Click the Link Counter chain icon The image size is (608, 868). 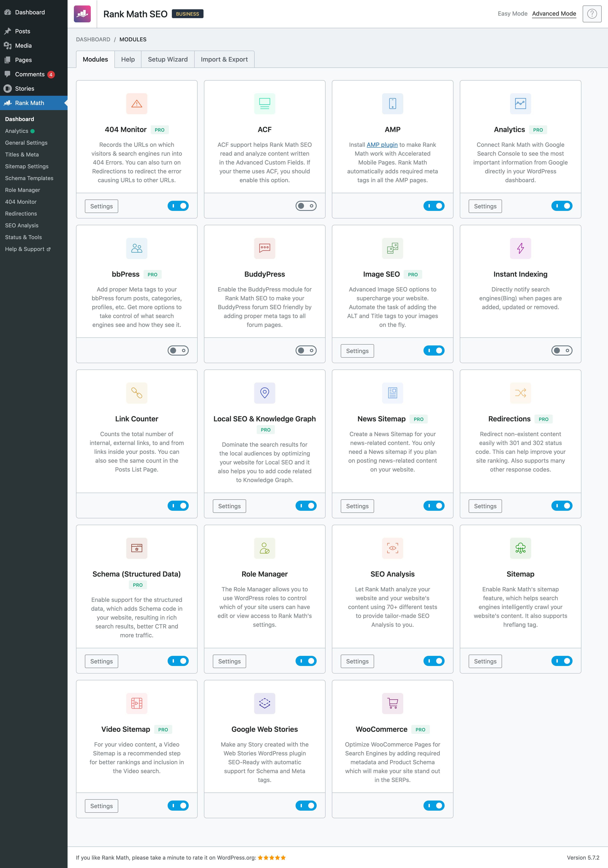(x=137, y=393)
